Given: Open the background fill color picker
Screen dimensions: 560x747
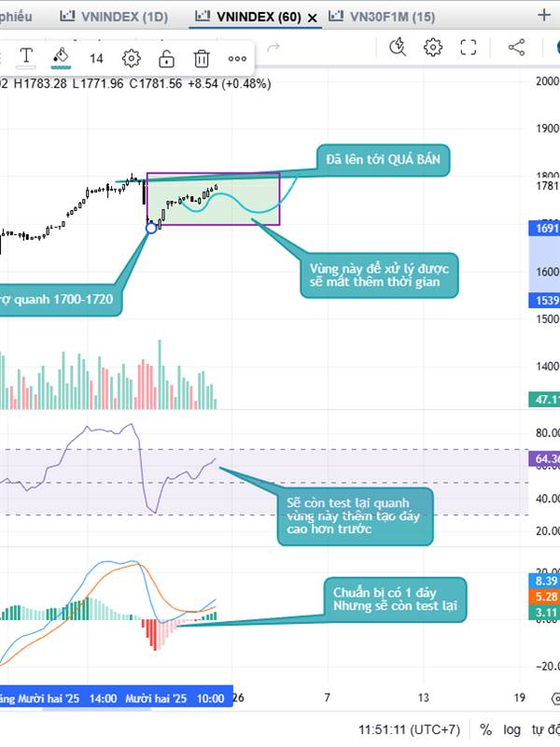Looking at the screenshot, I should tap(61, 58).
